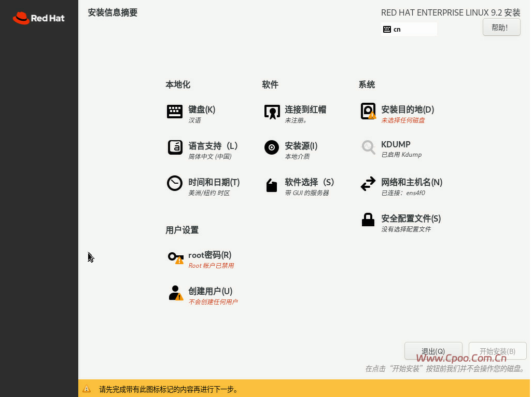Click the status text 已连接: ens4f0
This screenshot has width=532, height=397.
tap(403, 193)
